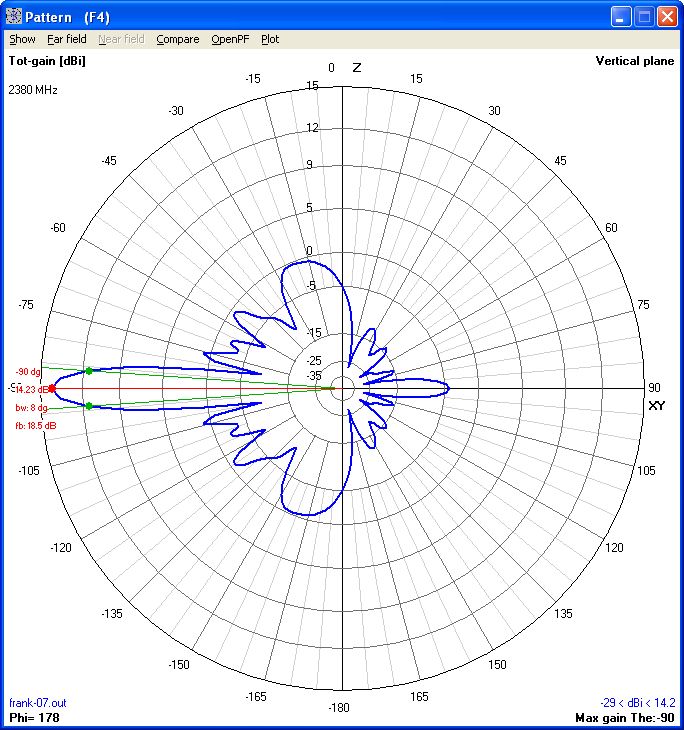Viewport: 684px width, 730px height.
Task: Open the Show menu
Action: click(x=22, y=39)
